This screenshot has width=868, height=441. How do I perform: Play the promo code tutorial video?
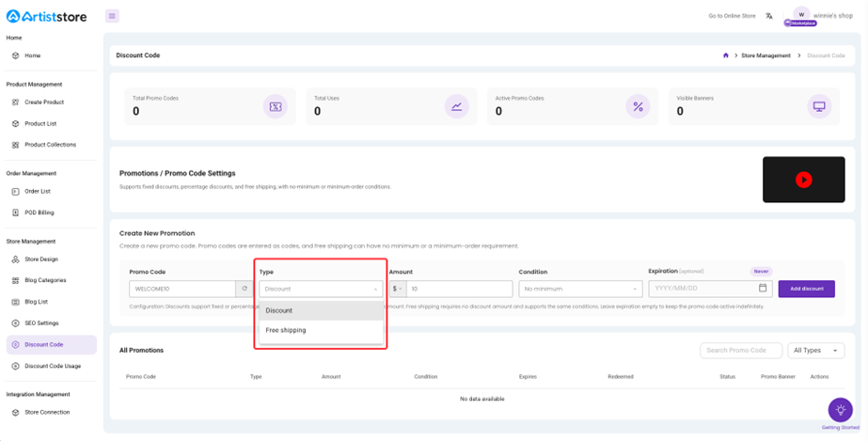804,180
